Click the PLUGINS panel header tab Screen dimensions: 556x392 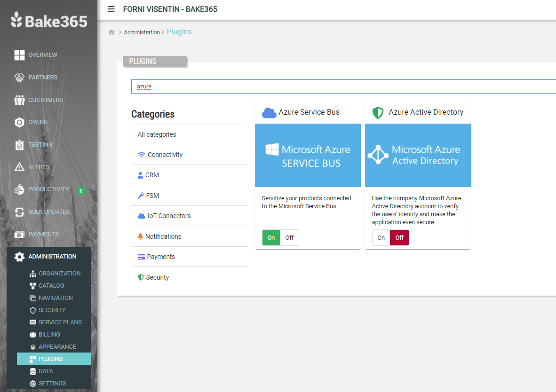pos(155,61)
